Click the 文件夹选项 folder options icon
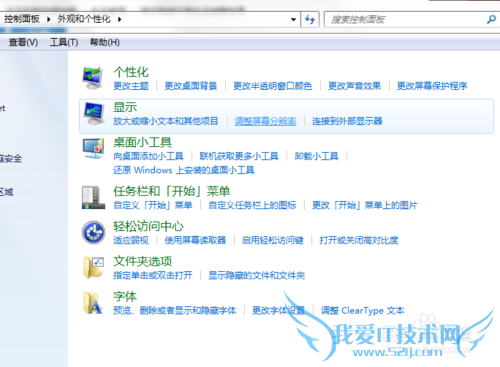Viewport: 500px width, 367px height. (93, 267)
